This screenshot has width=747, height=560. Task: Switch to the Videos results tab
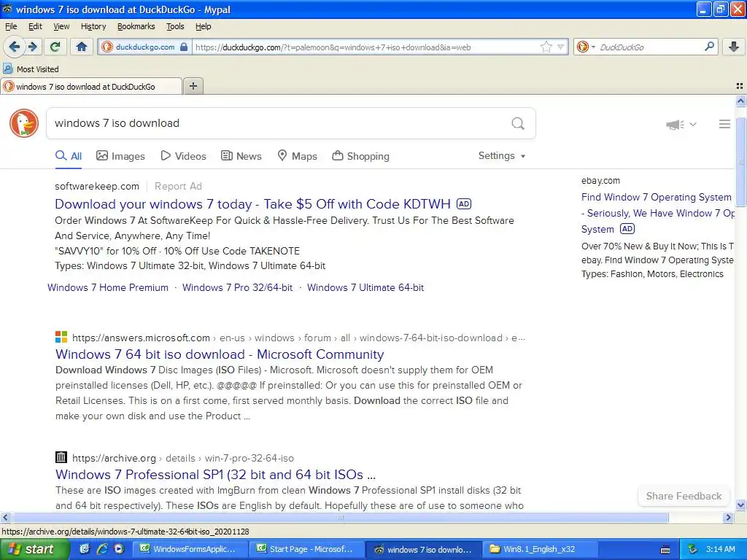point(183,156)
